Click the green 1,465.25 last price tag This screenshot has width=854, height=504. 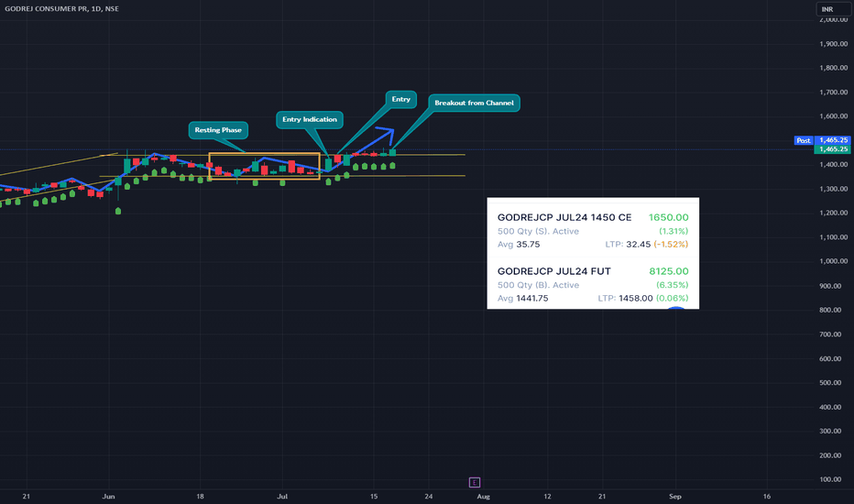[833, 148]
